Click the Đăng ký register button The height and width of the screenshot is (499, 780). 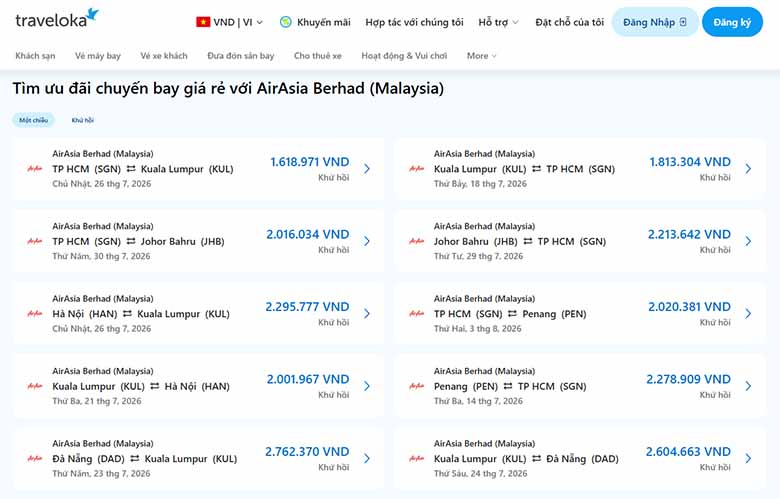click(x=732, y=22)
